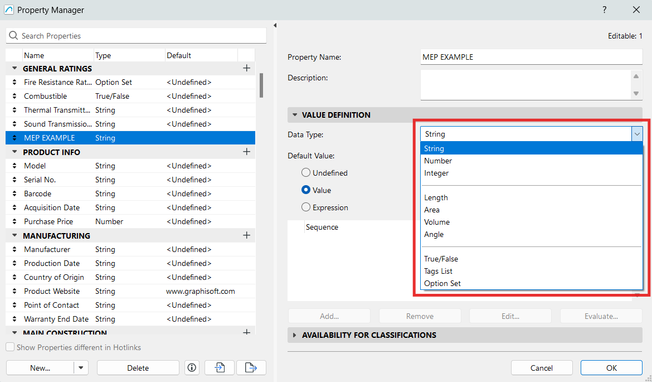Select the Undefined default value option

point(306,173)
